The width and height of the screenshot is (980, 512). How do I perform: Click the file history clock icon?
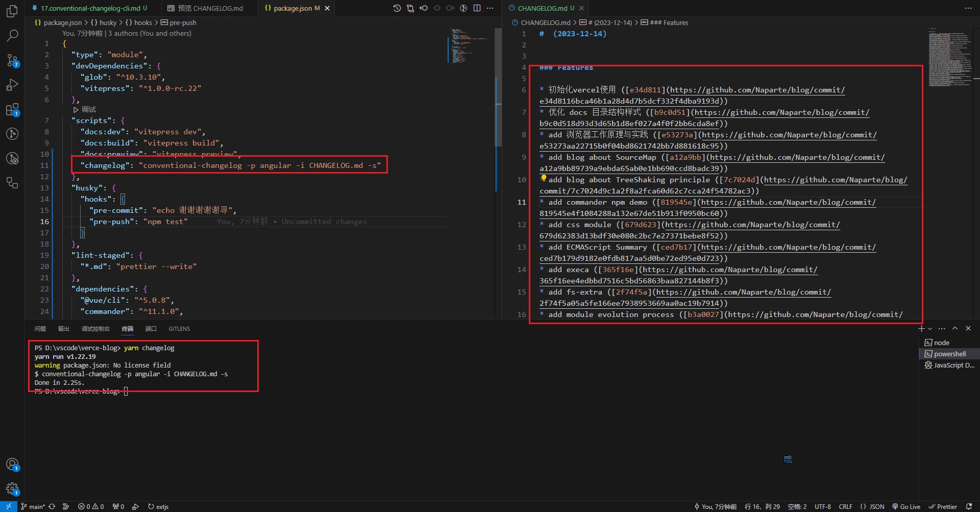tap(397, 8)
